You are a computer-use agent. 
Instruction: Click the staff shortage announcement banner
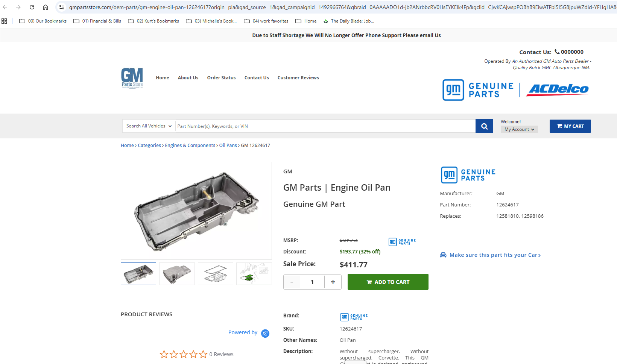click(346, 35)
